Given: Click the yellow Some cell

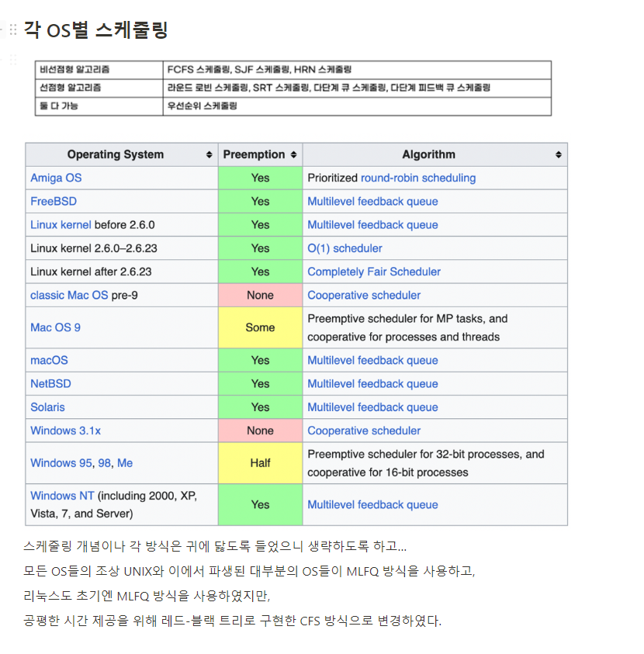Looking at the screenshot, I should tap(260, 328).
